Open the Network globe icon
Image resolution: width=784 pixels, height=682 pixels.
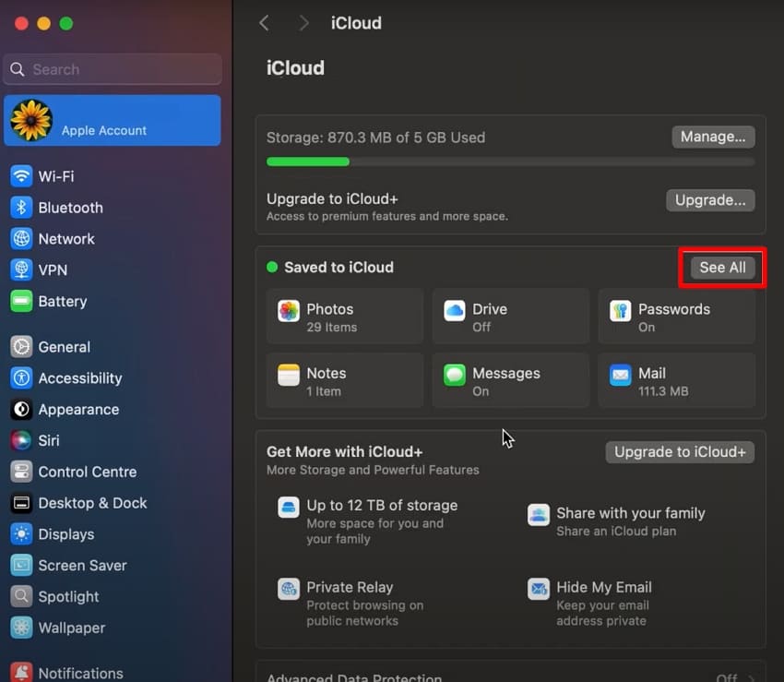click(x=21, y=239)
